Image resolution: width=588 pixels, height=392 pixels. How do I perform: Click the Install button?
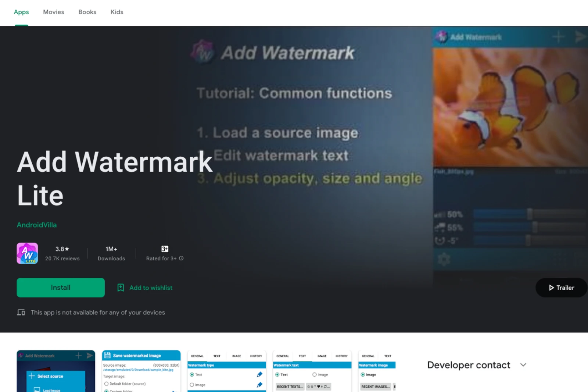tap(60, 288)
